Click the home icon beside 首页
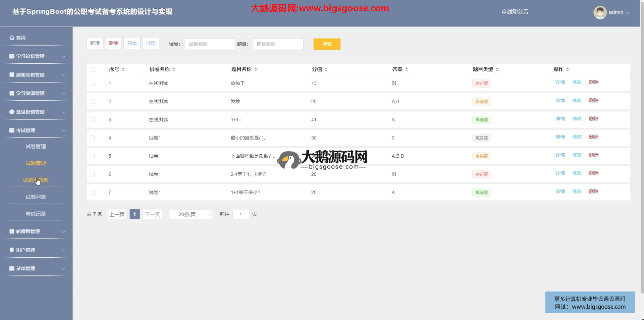644x320 pixels. pyautogui.click(x=12, y=38)
